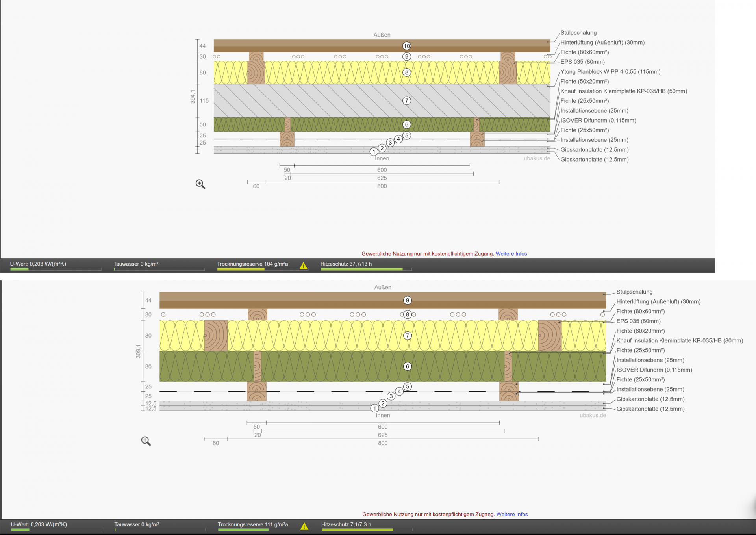The width and height of the screenshot is (756, 535).
Task: Click Klemmplatte KP-035/HB (50mm) label
Action: pyautogui.click(x=624, y=91)
